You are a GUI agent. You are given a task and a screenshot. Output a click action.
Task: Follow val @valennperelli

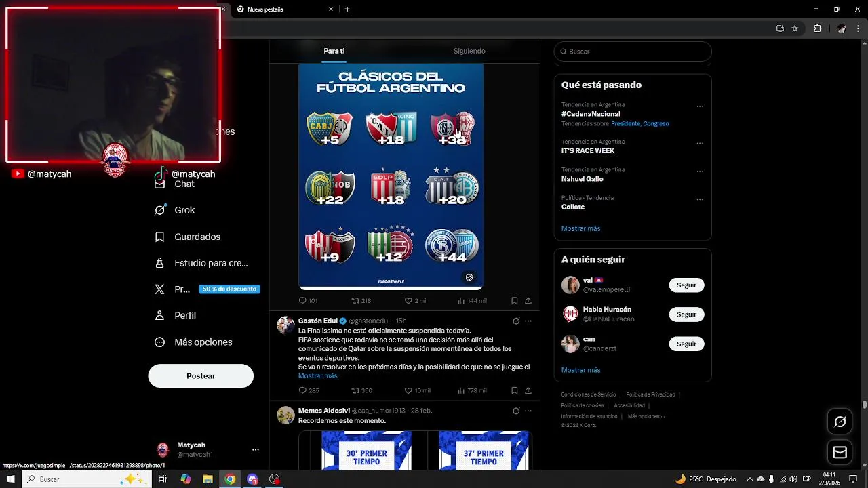click(686, 285)
